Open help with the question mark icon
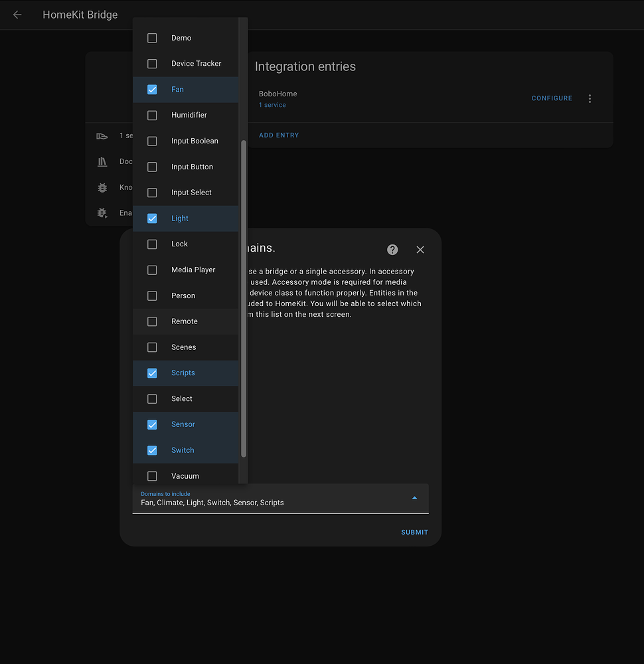644x664 pixels. 392,250
